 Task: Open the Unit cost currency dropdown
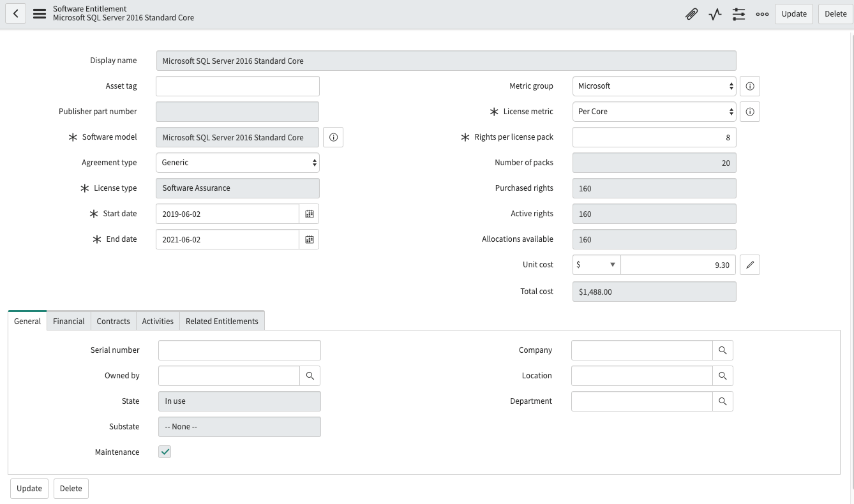click(596, 265)
